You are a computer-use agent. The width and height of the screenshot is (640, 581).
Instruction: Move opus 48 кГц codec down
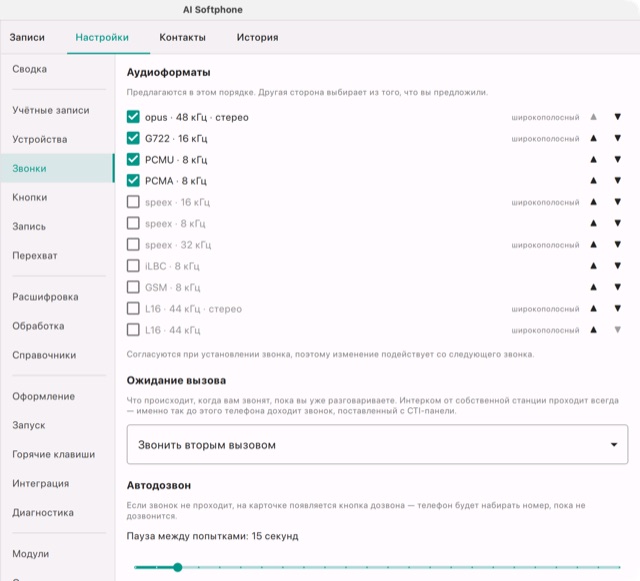(618, 117)
